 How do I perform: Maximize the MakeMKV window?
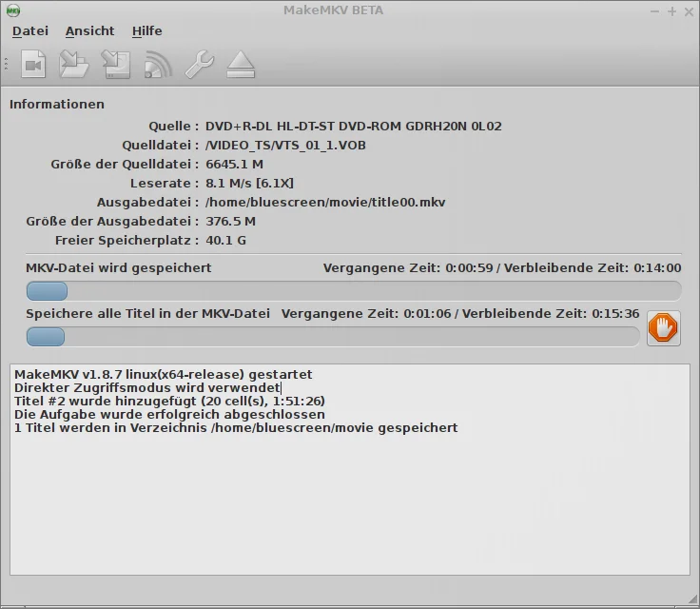click(x=671, y=11)
